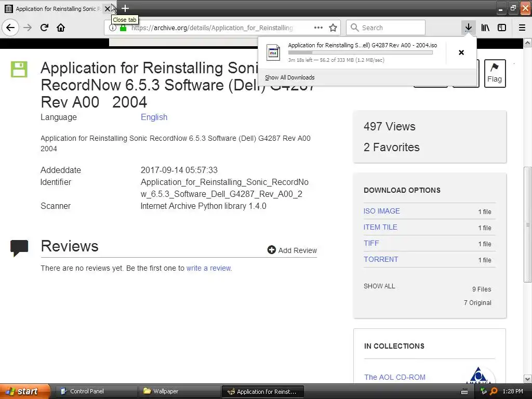Click the write a review link
The width and height of the screenshot is (532, 399).
tap(209, 268)
